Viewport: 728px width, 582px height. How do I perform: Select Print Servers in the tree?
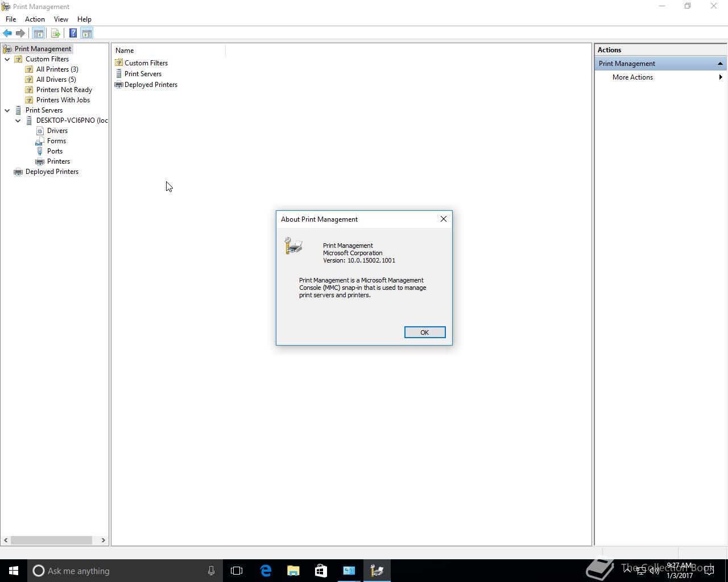pos(44,110)
